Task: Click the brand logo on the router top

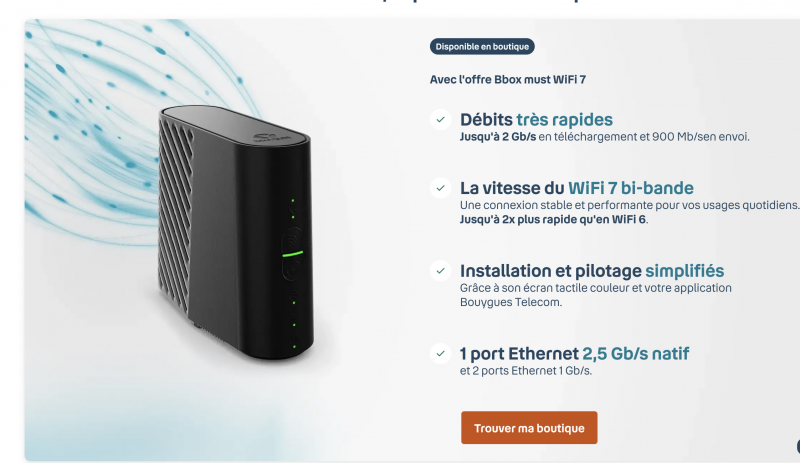Action: (x=271, y=137)
